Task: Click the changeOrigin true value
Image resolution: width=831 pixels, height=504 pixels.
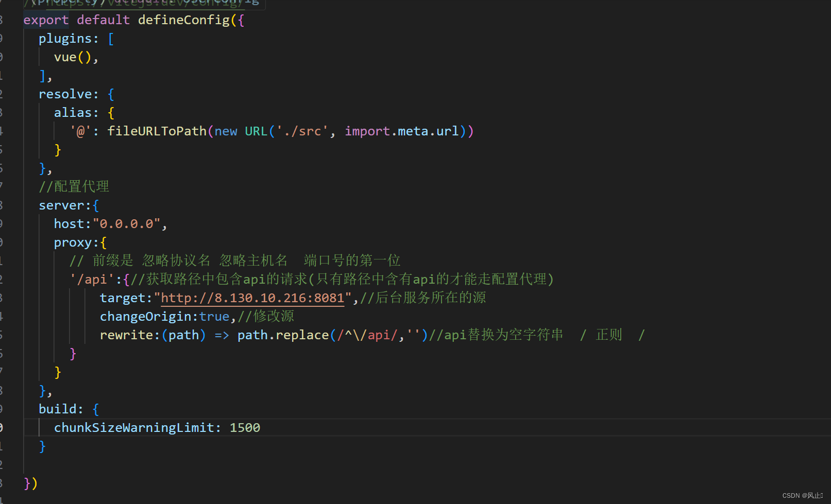Action: coord(214,316)
